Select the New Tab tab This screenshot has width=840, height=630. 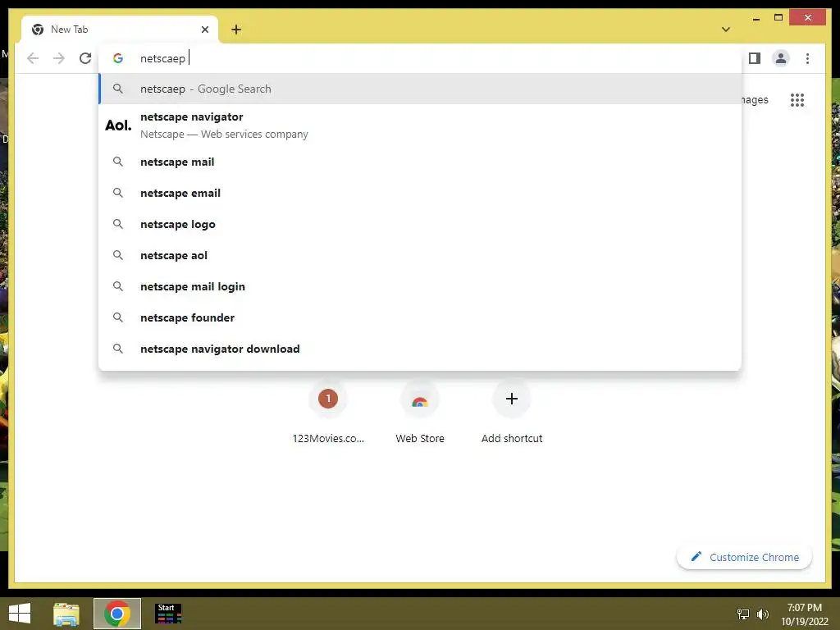[x=120, y=30]
